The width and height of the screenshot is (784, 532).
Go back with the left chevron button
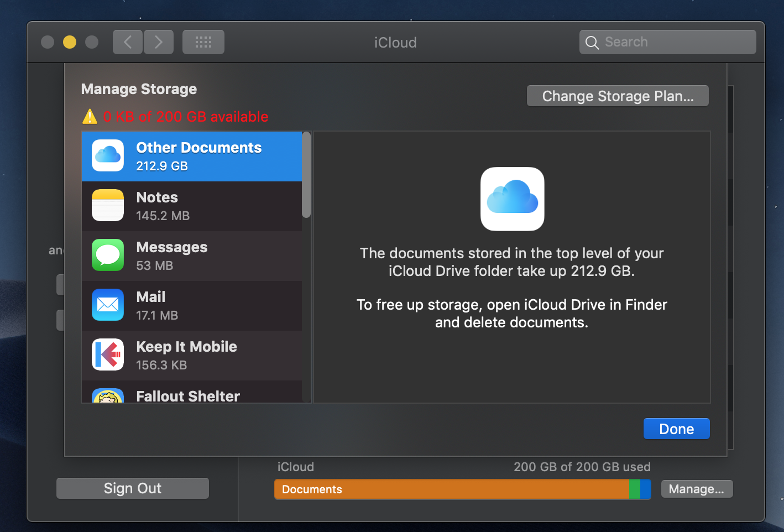tap(128, 42)
